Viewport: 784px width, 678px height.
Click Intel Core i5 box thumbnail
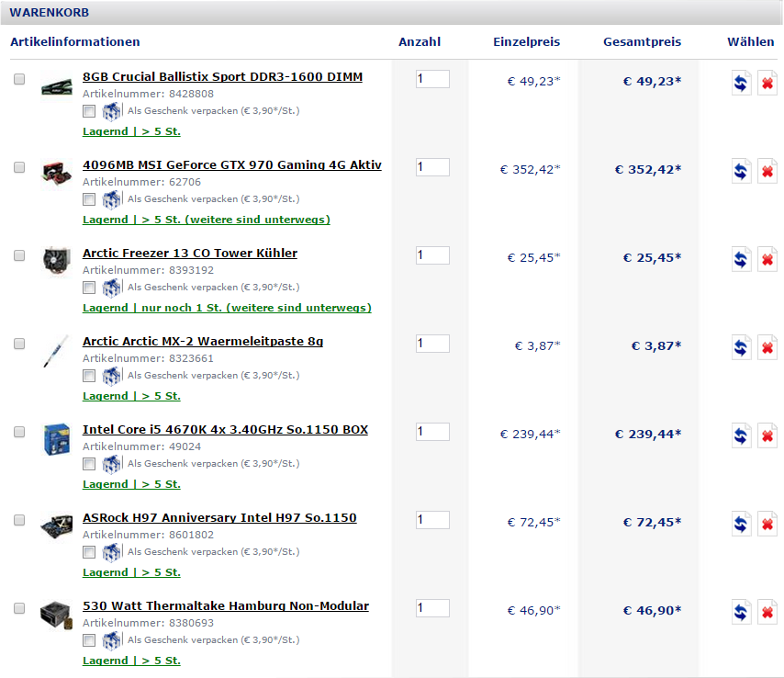coord(57,439)
